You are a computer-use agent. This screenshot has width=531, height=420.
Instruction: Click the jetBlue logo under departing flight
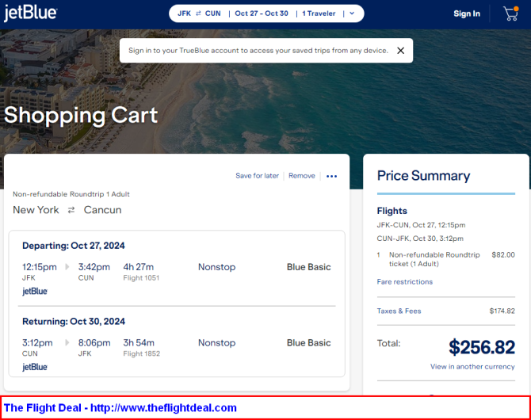click(x=35, y=292)
